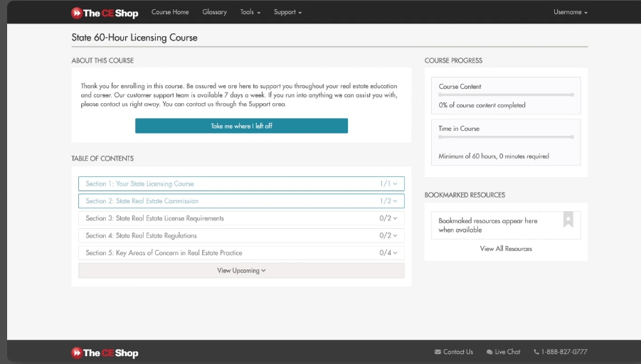Click The CE Shop logo in footer

105,353
